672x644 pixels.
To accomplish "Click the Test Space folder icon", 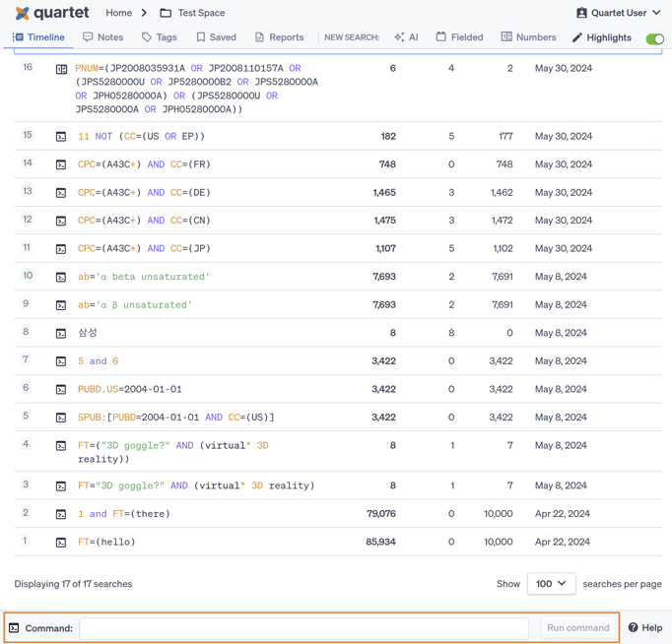I will tap(166, 13).
